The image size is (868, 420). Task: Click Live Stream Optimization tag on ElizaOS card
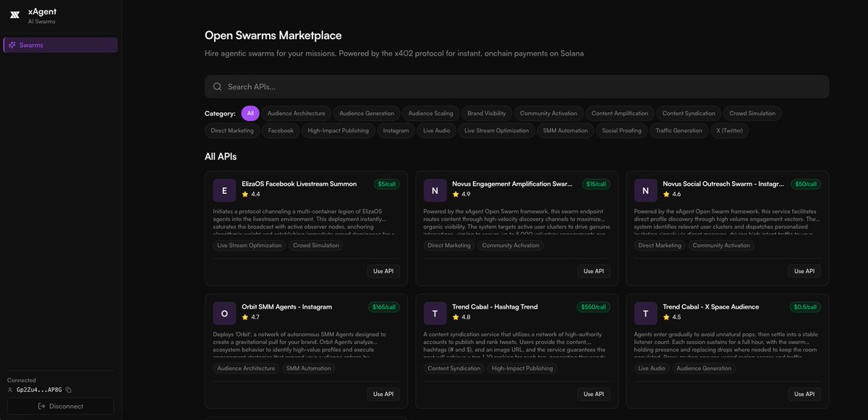point(250,245)
